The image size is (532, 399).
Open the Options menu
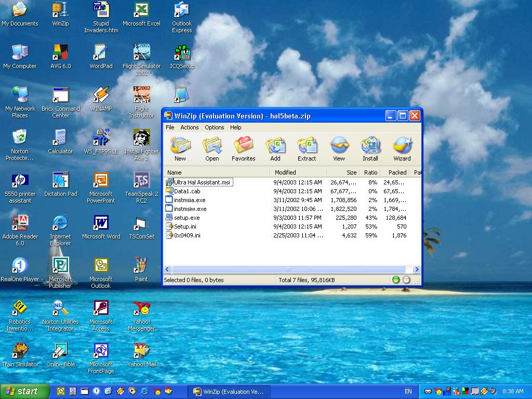pyautogui.click(x=214, y=127)
